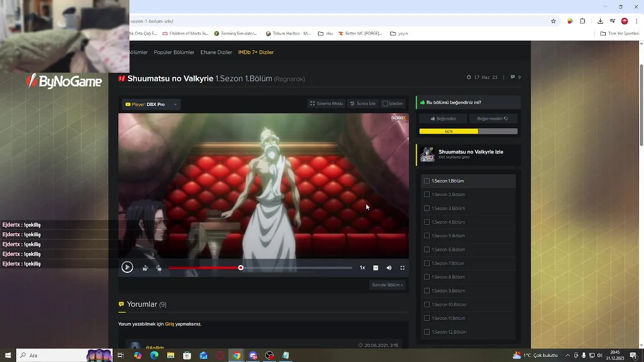Expand the Tüm Yer İşaretleri folder
This screenshot has width=644, height=362.
620,34
